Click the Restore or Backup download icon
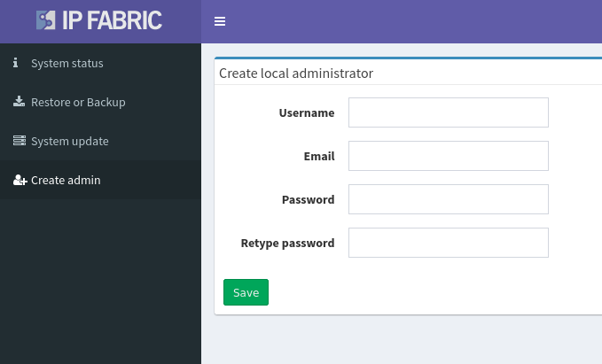 point(19,101)
